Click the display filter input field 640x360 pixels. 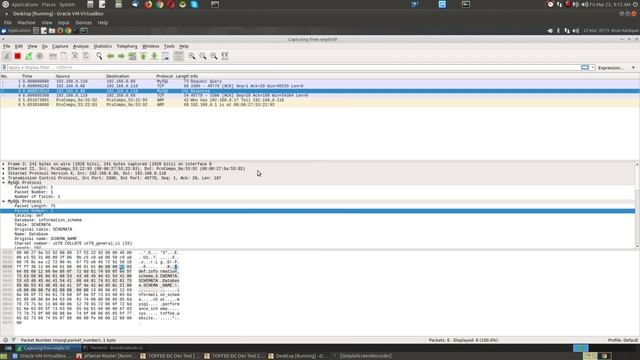(293, 67)
